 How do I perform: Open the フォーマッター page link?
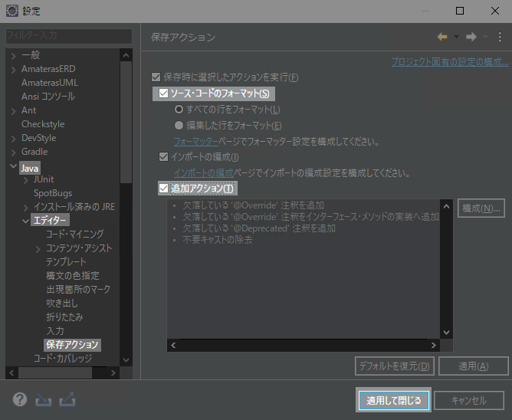tap(196, 142)
